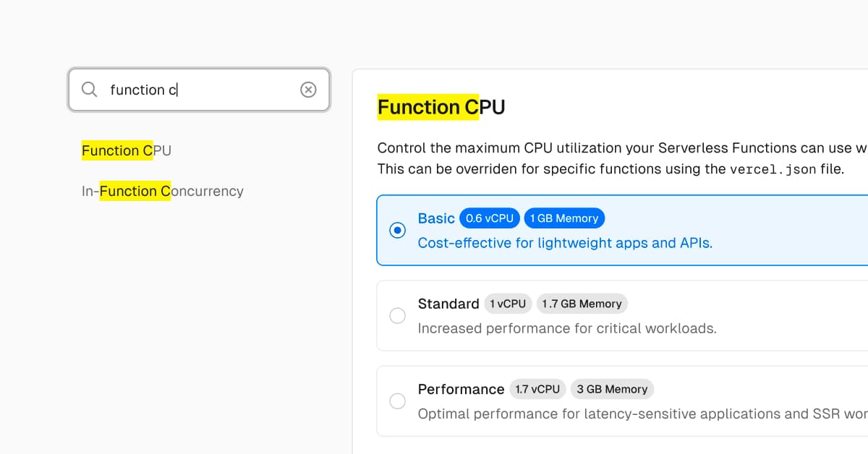The height and width of the screenshot is (454, 868).
Task: Focus the settings search input field
Action: pyautogui.click(x=203, y=90)
